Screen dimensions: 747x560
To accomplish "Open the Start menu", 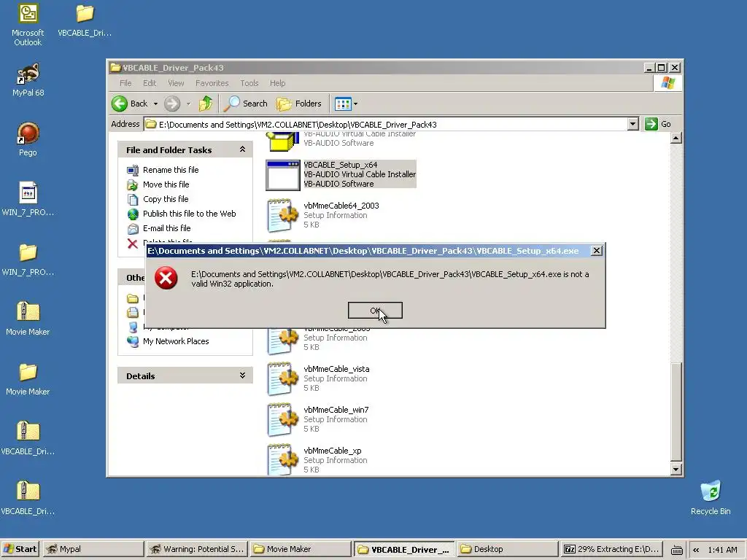I will pyautogui.click(x=20, y=549).
